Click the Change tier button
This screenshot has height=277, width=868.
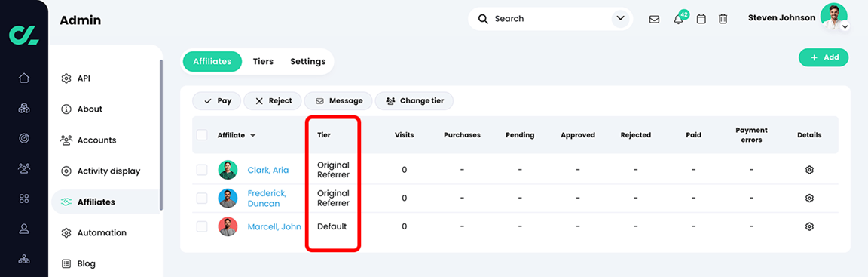point(414,101)
